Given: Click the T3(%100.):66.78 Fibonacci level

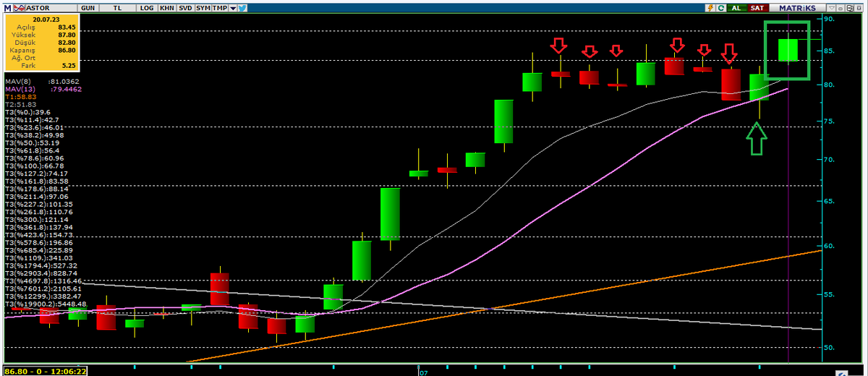Looking at the screenshot, I should coord(35,166).
